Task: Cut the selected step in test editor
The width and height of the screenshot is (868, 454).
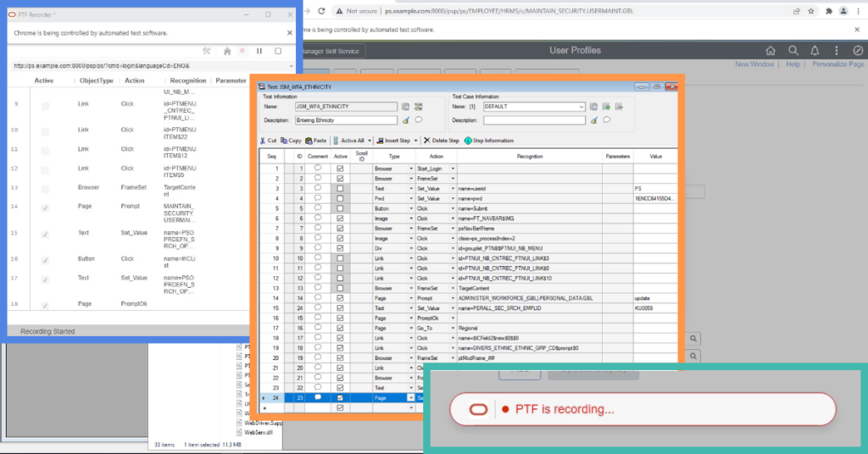Action: click(269, 141)
